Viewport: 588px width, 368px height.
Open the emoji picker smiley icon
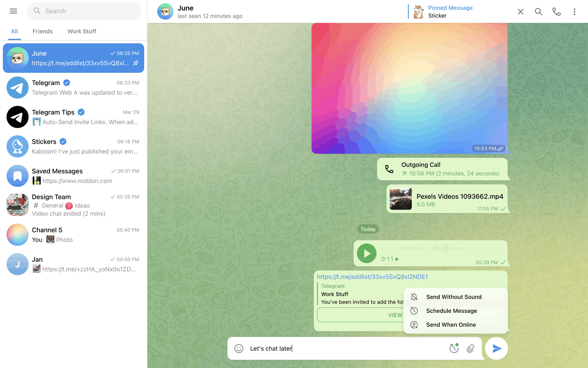click(239, 348)
